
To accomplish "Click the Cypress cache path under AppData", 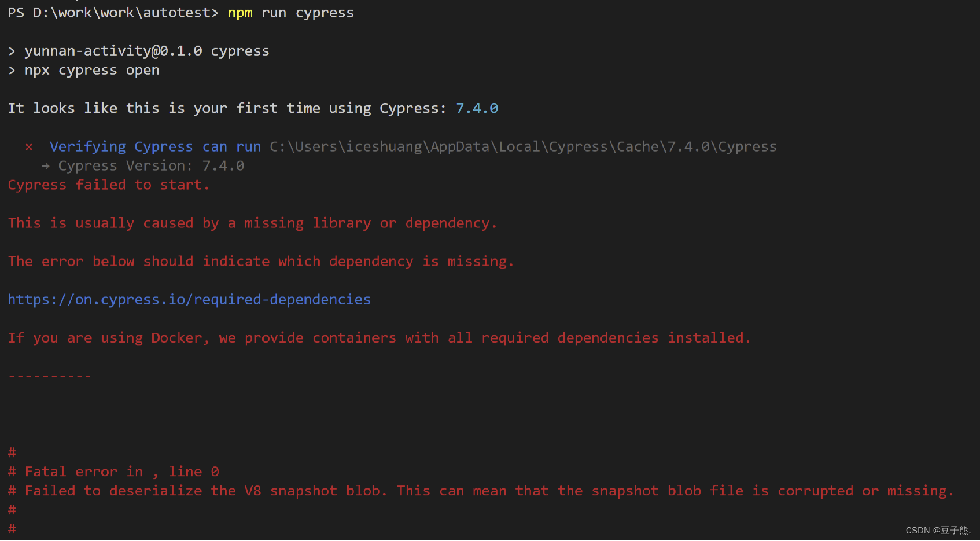I will [x=523, y=147].
